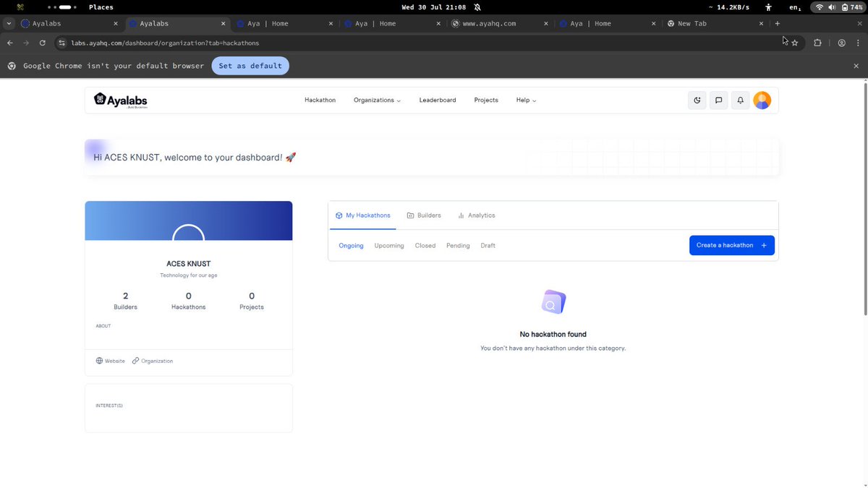The height and width of the screenshot is (488, 868).
Task: Open a new tab with the plus button
Action: (778, 23)
